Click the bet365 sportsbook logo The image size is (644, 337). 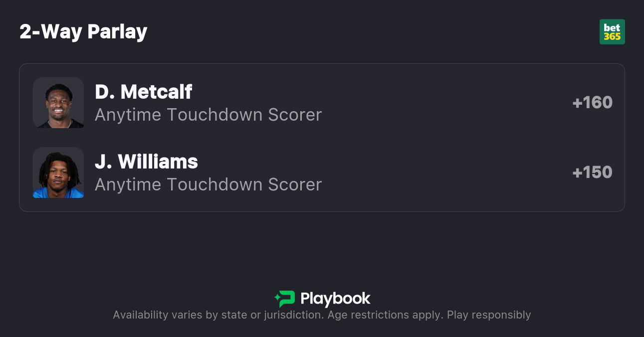(x=612, y=32)
